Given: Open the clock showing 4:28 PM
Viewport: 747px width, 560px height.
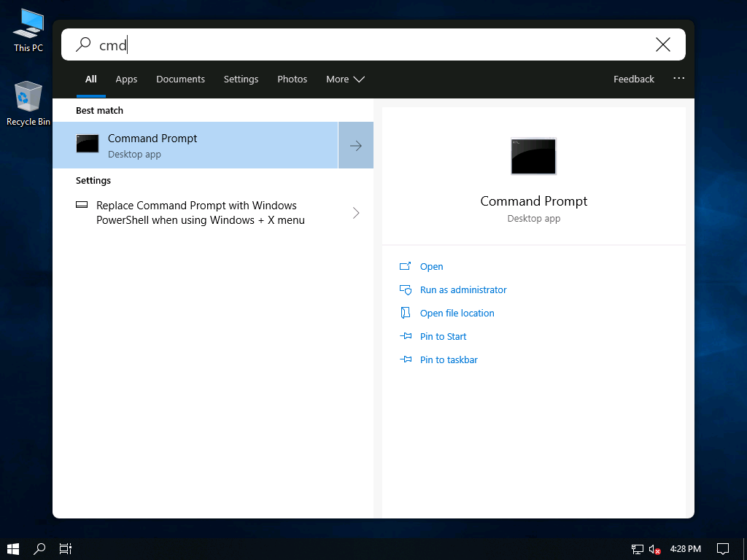Looking at the screenshot, I should (x=686, y=549).
